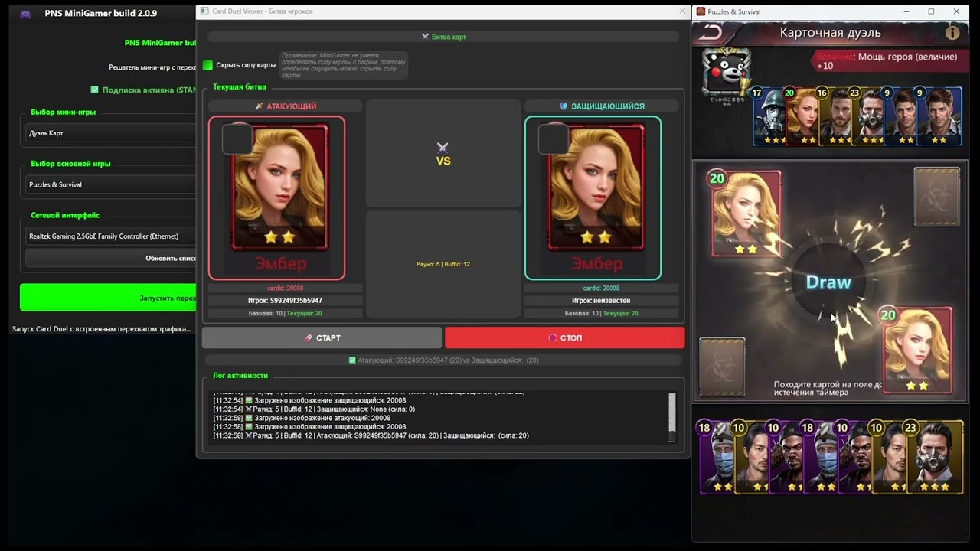This screenshot has height=551, width=980.
Task: Click the СТАРТ button
Action: click(322, 337)
